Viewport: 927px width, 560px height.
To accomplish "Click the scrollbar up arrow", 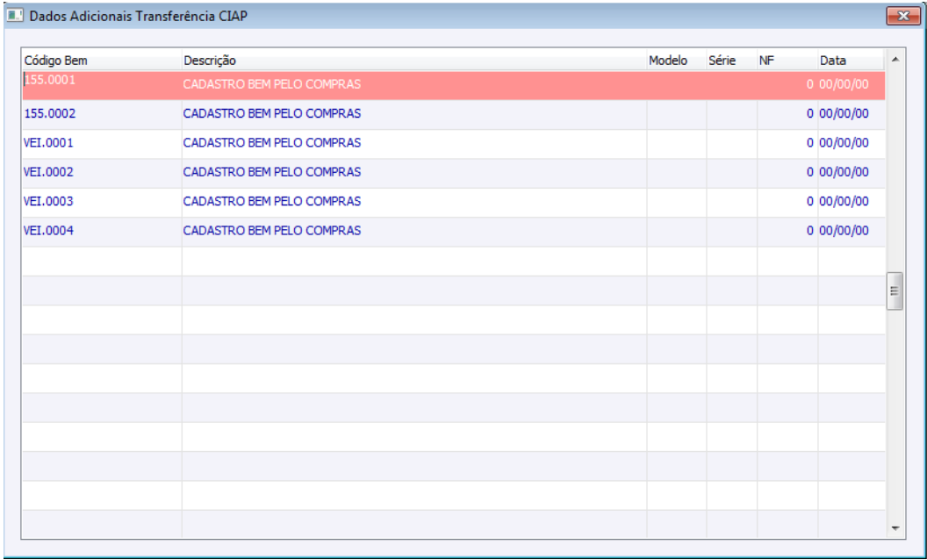I will (895, 59).
